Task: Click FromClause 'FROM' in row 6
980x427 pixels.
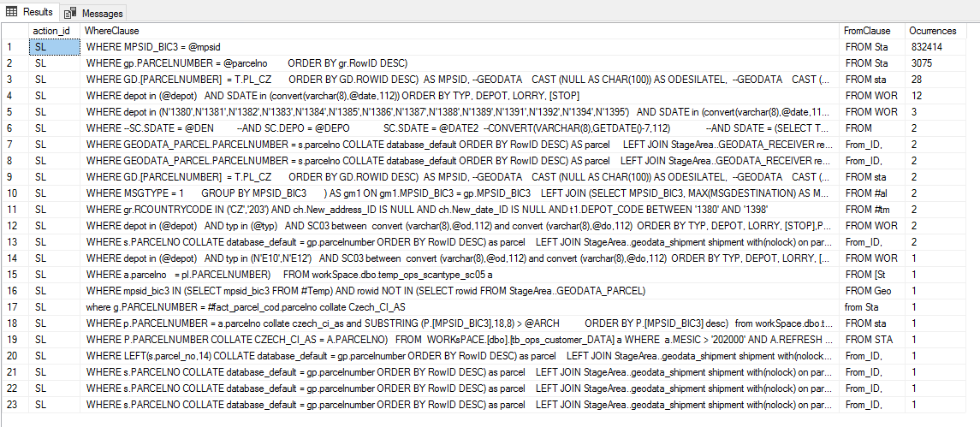Action: coord(872,128)
